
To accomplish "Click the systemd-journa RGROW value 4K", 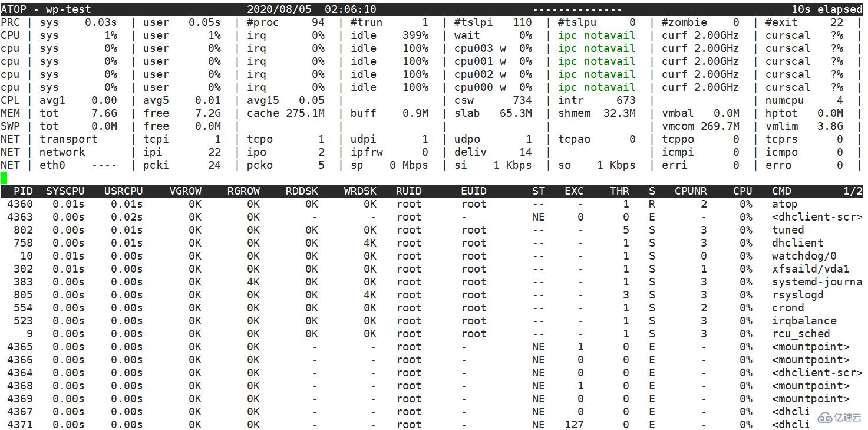I will (253, 282).
